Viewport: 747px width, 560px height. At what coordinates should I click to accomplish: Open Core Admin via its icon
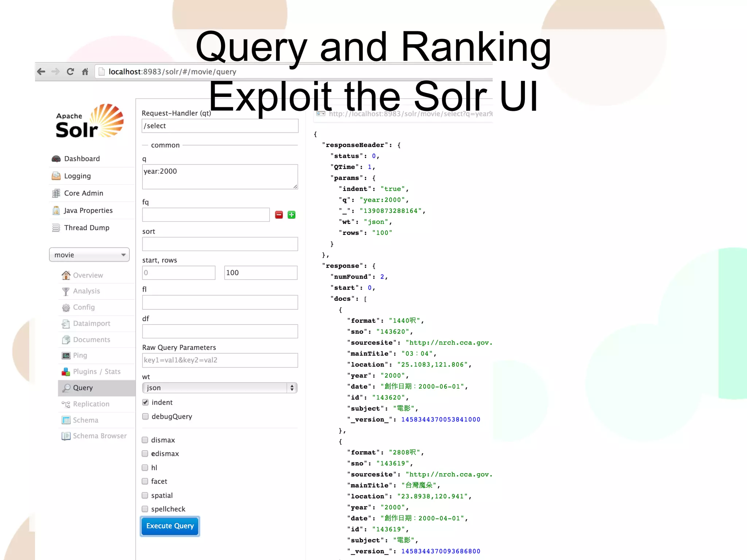click(x=56, y=193)
